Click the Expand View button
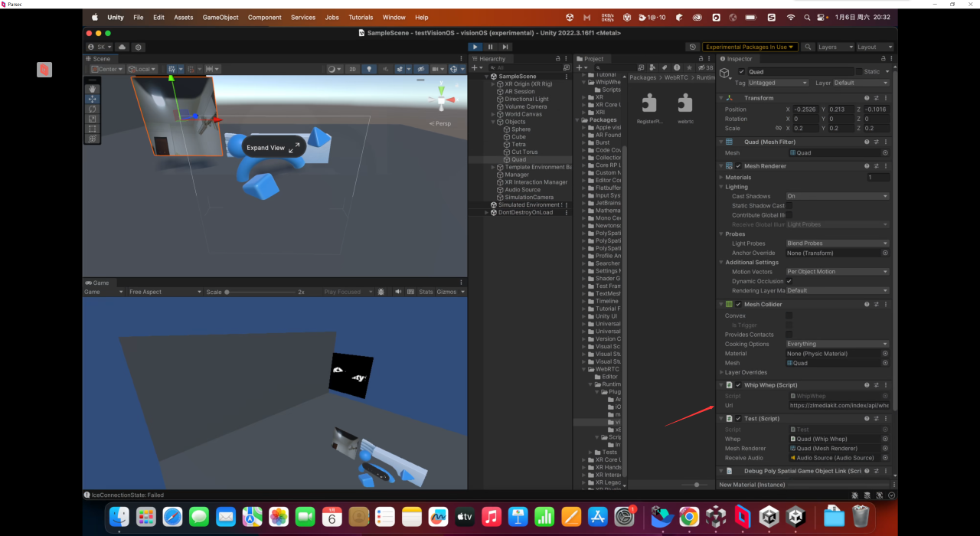The height and width of the screenshot is (536, 980). [x=273, y=148]
